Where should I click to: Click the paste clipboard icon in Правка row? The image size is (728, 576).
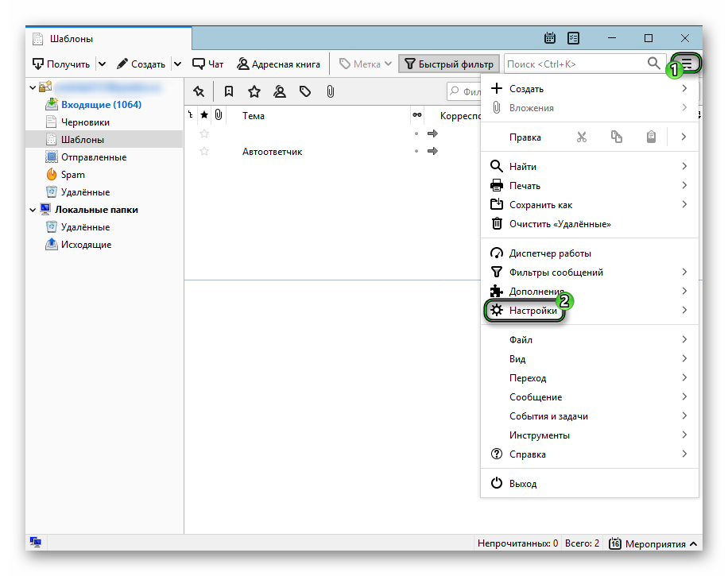[x=652, y=137]
